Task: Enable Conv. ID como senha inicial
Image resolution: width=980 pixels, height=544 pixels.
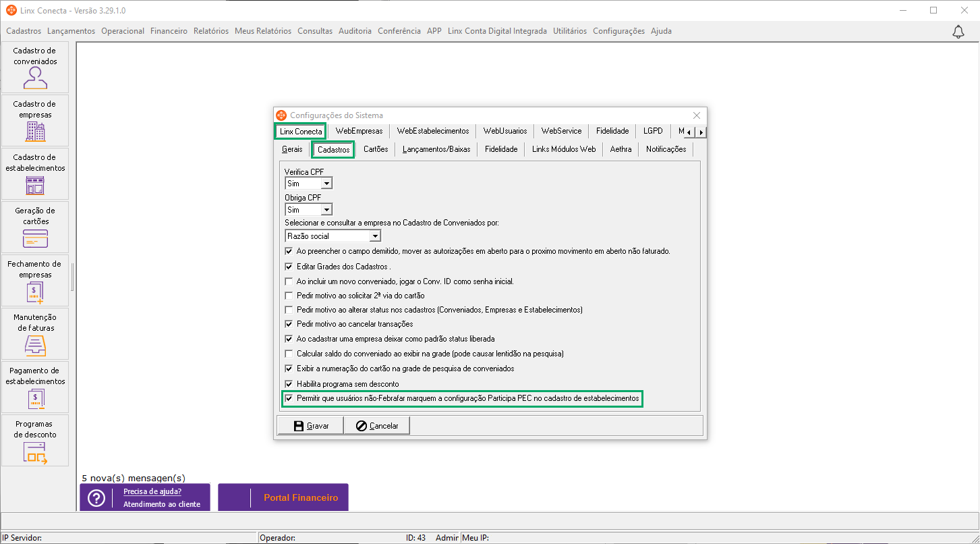Action: pos(289,281)
